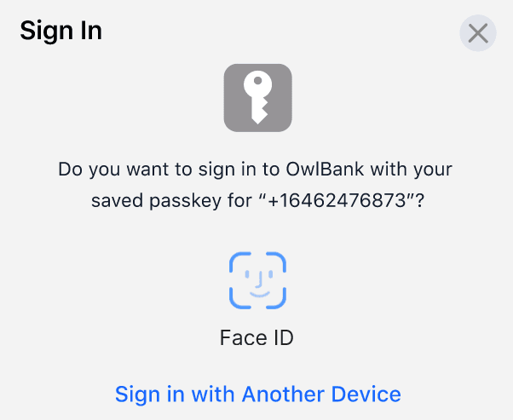The width and height of the screenshot is (513, 420).
Task: Authenticate using the blue Face ID icon
Action: [x=257, y=281]
